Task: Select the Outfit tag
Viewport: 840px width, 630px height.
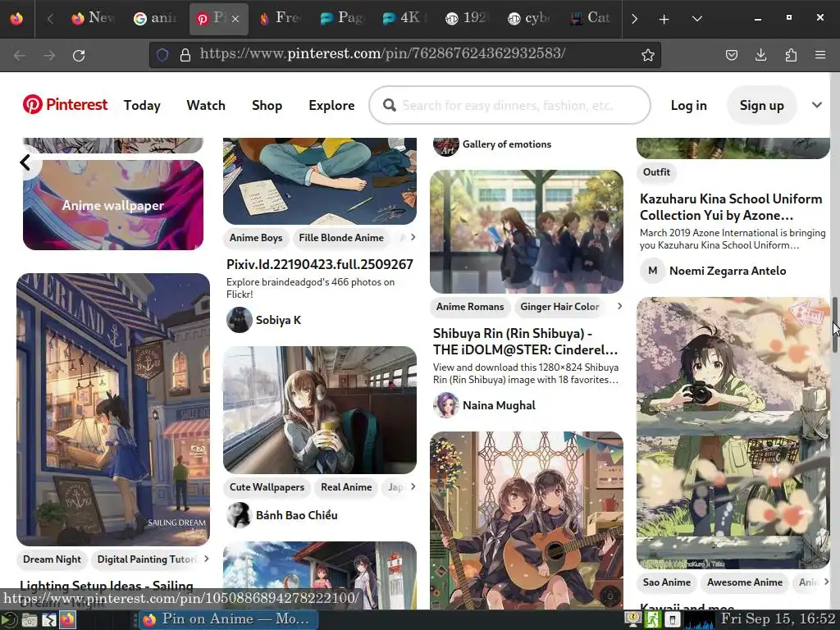Action: pyautogui.click(x=656, y=172)
